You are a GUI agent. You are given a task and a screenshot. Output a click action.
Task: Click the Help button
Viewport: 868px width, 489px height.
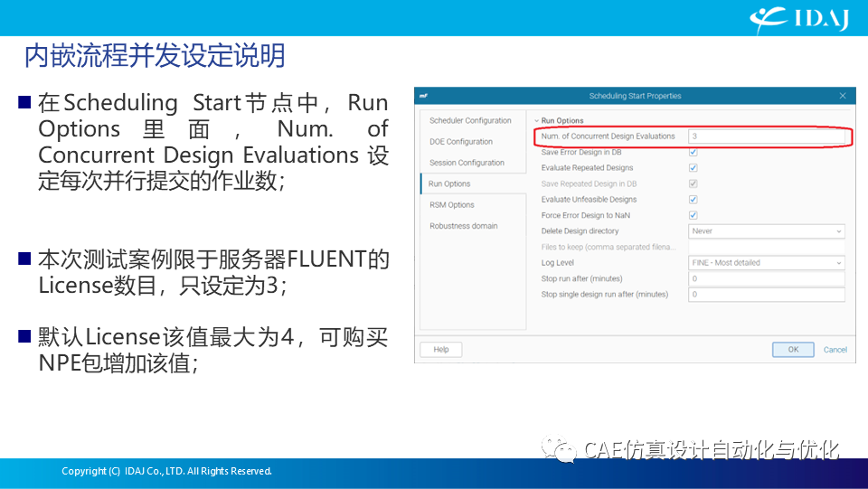click(x=441, y=350)
